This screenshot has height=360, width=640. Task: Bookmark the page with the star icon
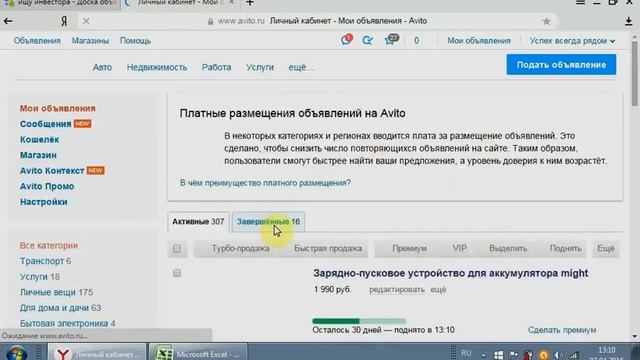tap(546, 21)
